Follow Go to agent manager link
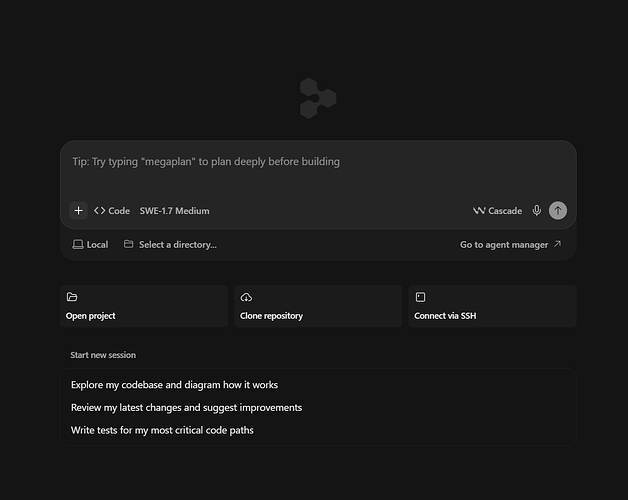Image resolution: width=628 pixels, height=500 pixels. [x=511, y=244]
